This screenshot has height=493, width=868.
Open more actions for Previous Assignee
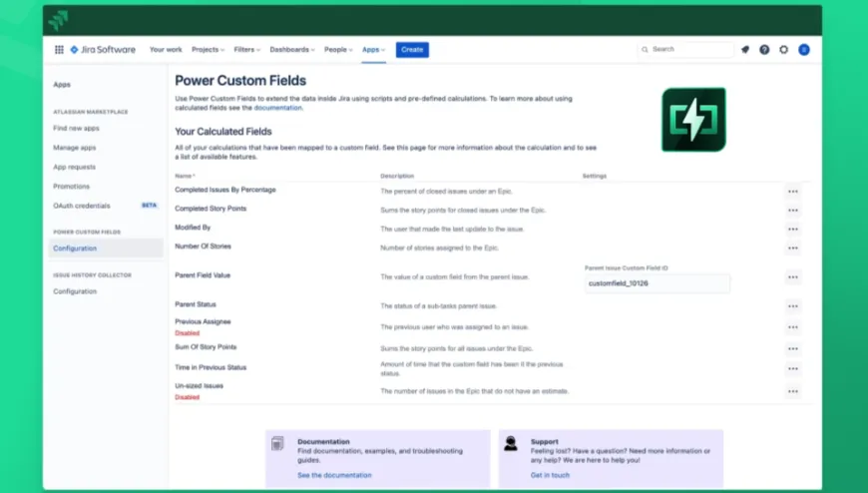[793, 327]
